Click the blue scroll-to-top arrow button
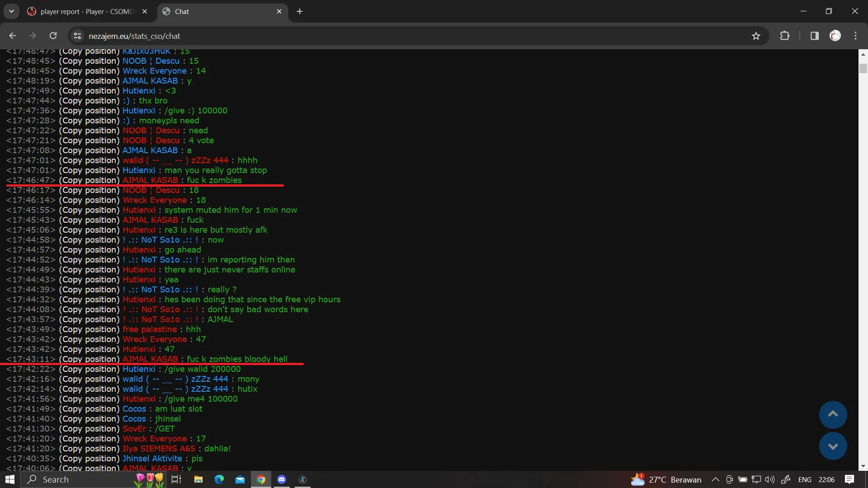The height and width of the screenshot is (488, 868). coord(833,414)
